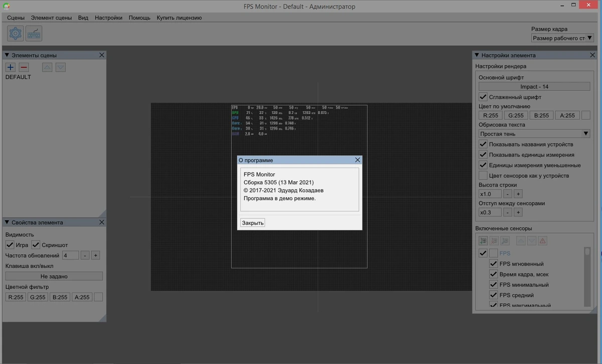Click G:255 in Цвет по умолчанию
The image size is (602, 364).
(516, 115)
